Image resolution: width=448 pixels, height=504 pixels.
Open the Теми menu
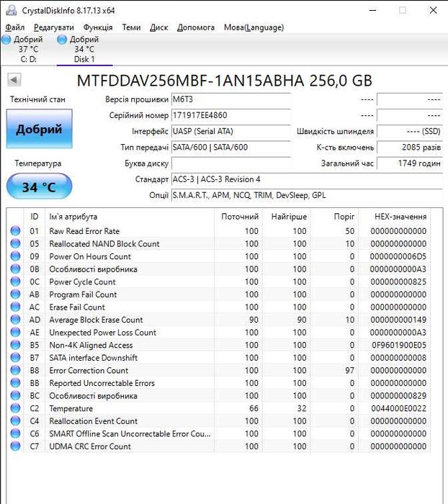[x=131, y=27]
